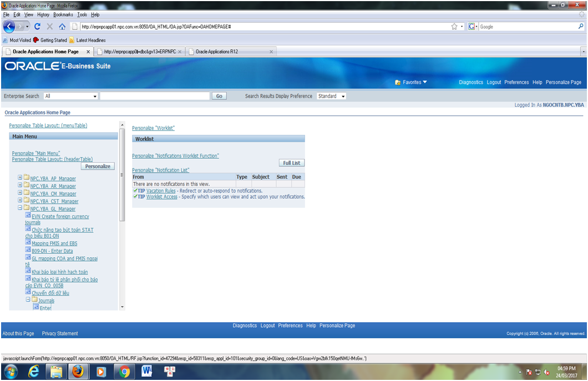The image size is (588, 381).
Task: Click the About this Page footer link
Action: 18,333
